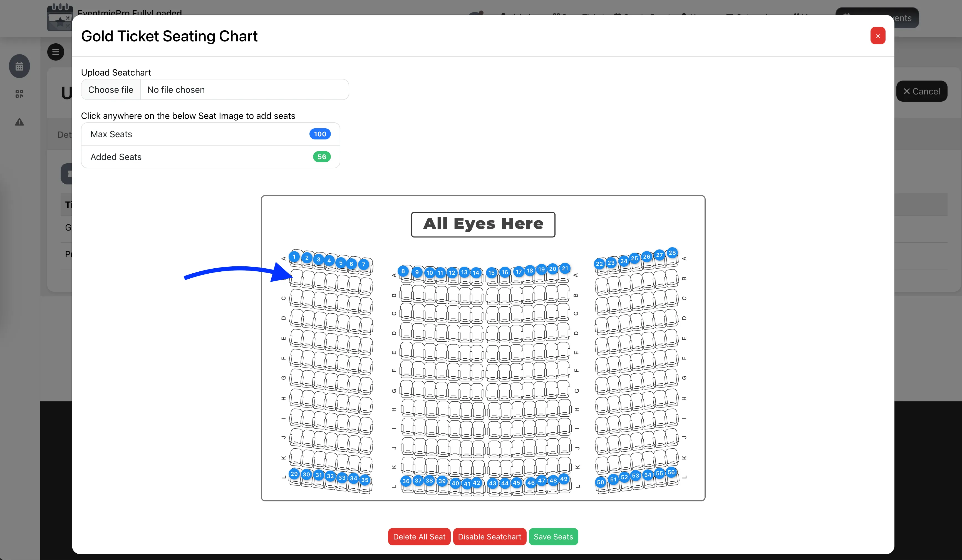The height and width of the screenshot is (560, 962).
Task: Click Choose file to upload seatchart
Action: pyautogui.click(x=110, y=89)
